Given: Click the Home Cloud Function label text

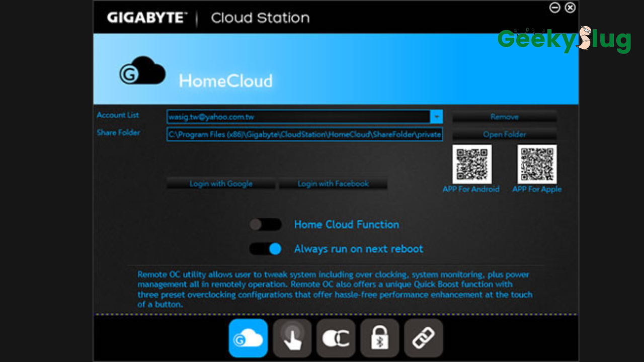Looking at the screenshot, I should point(347,225).
